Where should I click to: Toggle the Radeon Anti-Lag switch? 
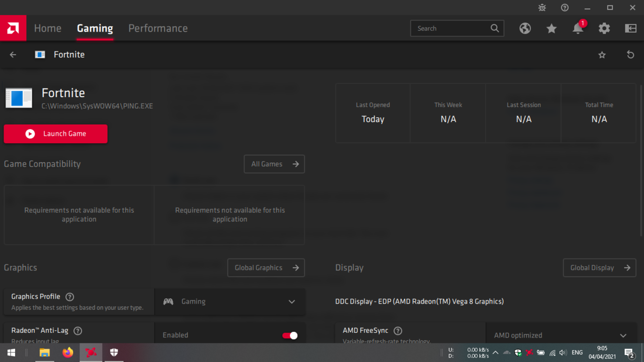click(x=290, y=335)
